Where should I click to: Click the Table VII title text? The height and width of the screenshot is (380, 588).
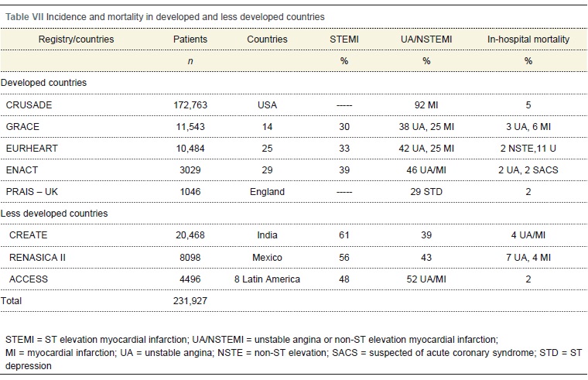click(x=165, y=16)
